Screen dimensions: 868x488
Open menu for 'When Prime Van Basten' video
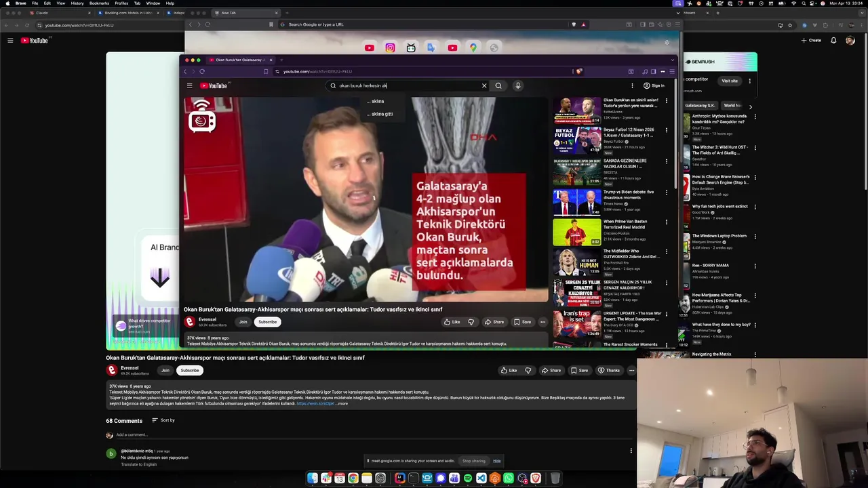tap(666, 222)
